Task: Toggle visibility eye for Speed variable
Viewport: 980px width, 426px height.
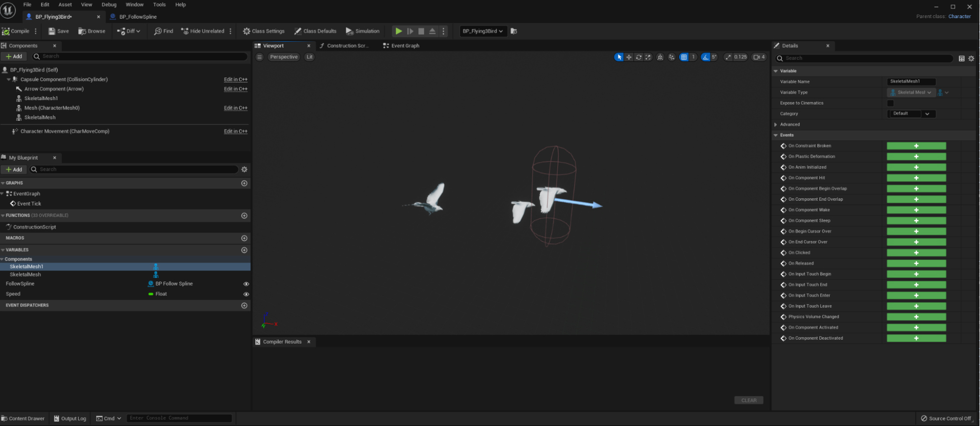Action: point(246,294)
